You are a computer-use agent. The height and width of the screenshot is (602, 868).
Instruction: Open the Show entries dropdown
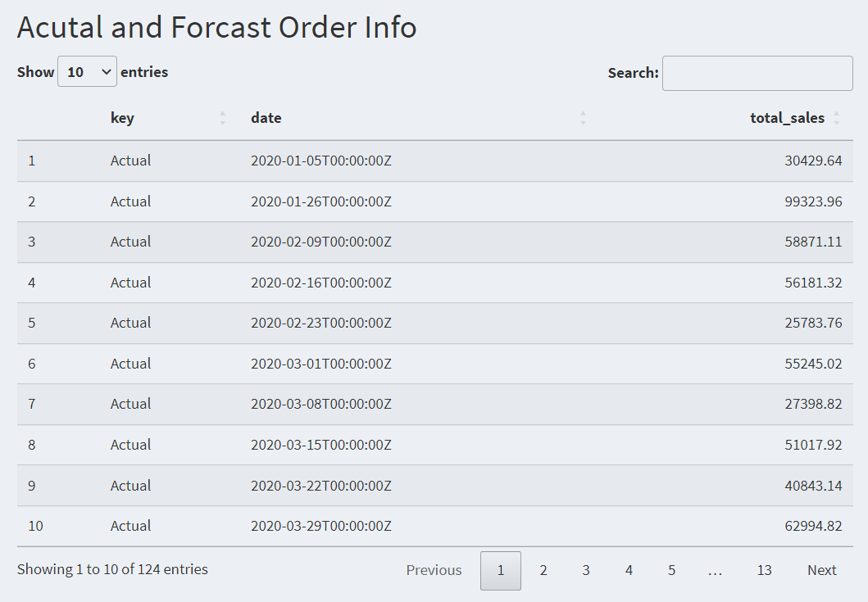pos(87,71)
